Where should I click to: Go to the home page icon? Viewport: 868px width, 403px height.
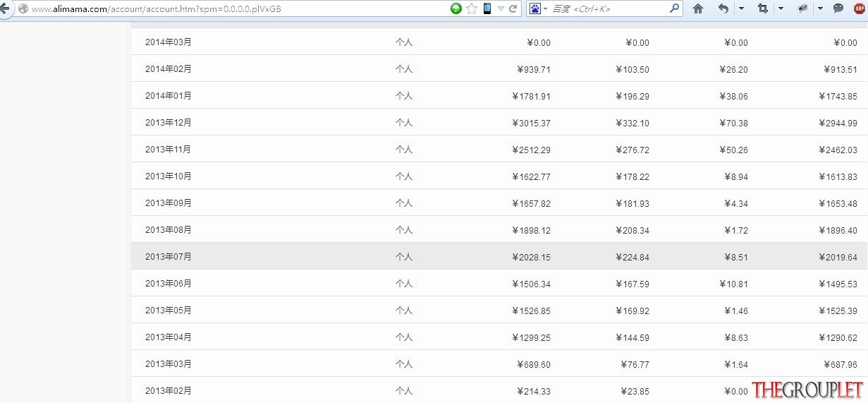pyautogui.click(x=698, y=8)
